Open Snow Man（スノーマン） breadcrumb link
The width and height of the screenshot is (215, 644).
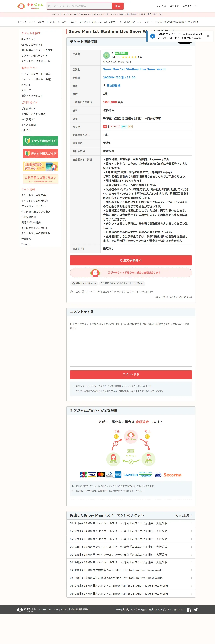point(137,22)
